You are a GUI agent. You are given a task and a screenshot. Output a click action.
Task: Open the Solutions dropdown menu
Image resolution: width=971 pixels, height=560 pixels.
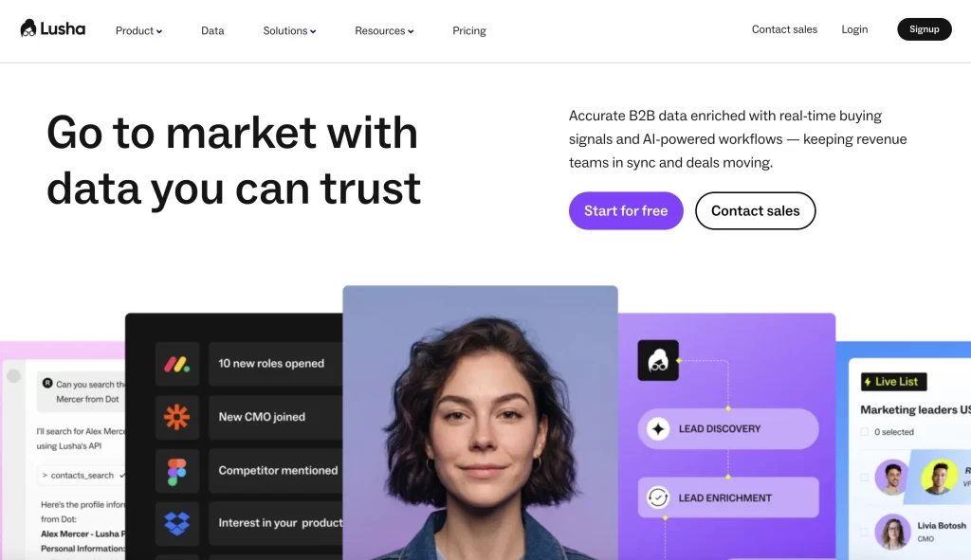coord(289,31)
